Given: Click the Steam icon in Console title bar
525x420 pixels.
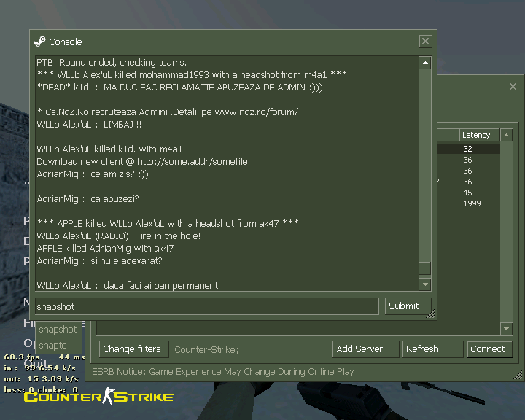Looking at the screenshot, I should tap(40, 42).
